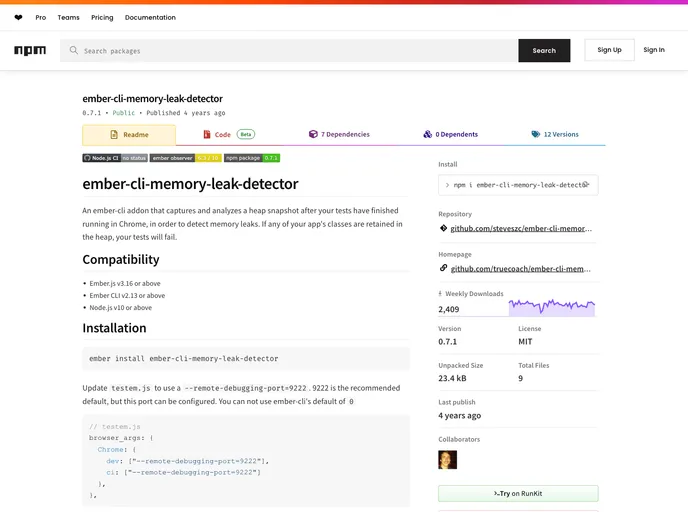Copy the install command with the copy icon
Viewport: 688px width, 512px height.
[586, 185]
